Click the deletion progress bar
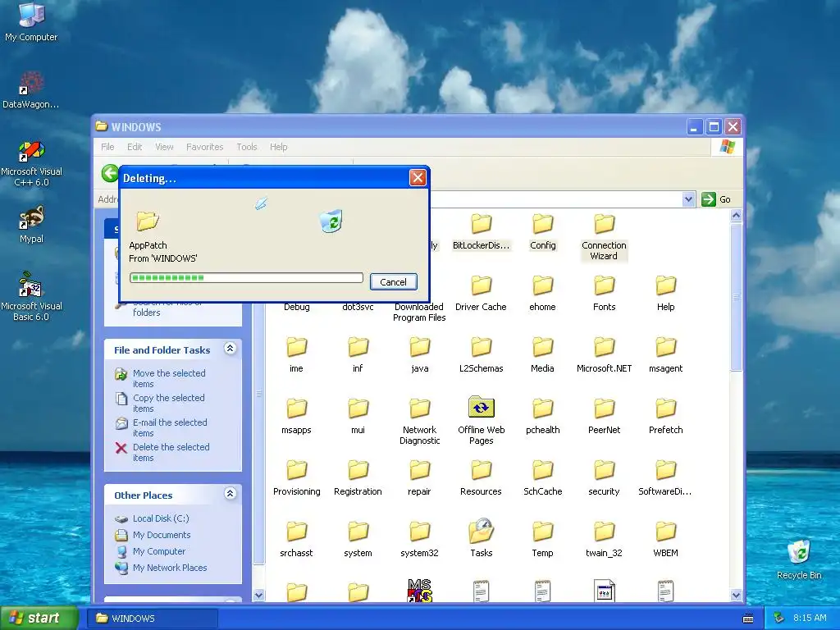 246,277
